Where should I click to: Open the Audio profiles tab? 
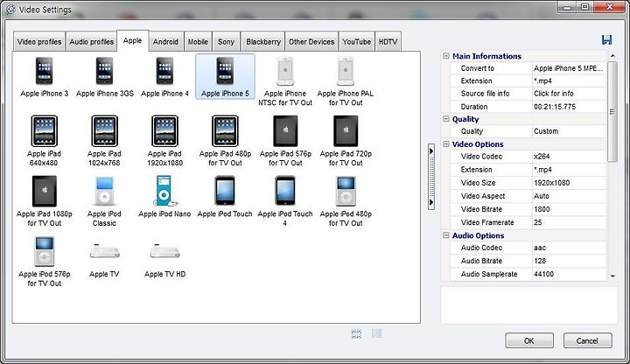click(x=92, y=42)
